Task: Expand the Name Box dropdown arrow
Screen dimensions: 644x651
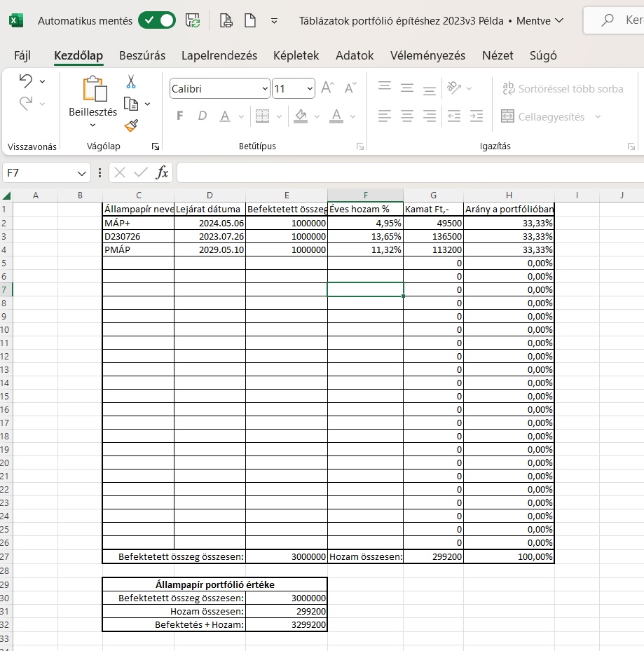Action: coord(82,172)
